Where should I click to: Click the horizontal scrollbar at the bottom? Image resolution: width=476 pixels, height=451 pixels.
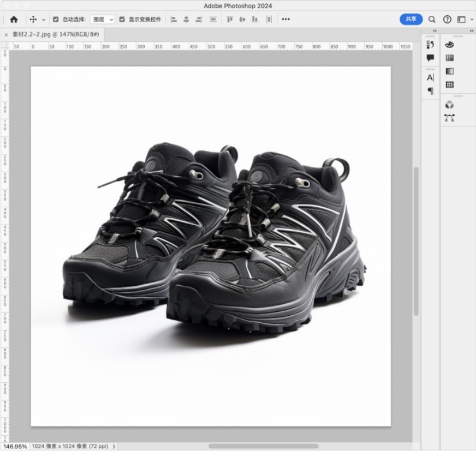pos(263,446)
